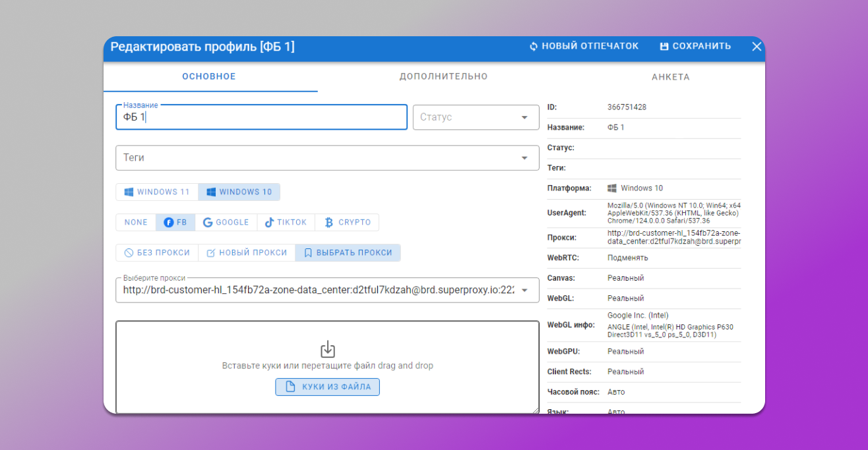Switch to the Дополнительно tab

pos(443,76)
